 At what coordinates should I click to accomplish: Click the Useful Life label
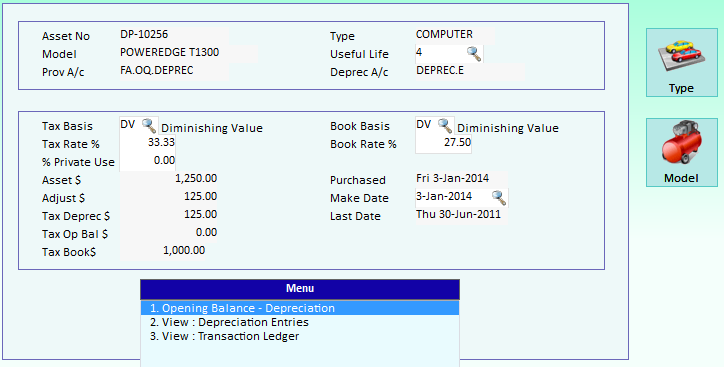point(359,54)
